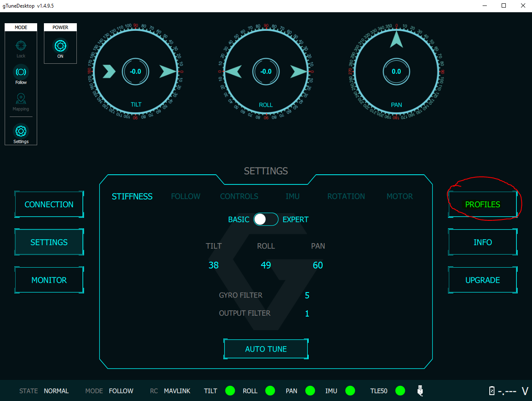Open the Settings gear in Mode panel

point(21,131)
